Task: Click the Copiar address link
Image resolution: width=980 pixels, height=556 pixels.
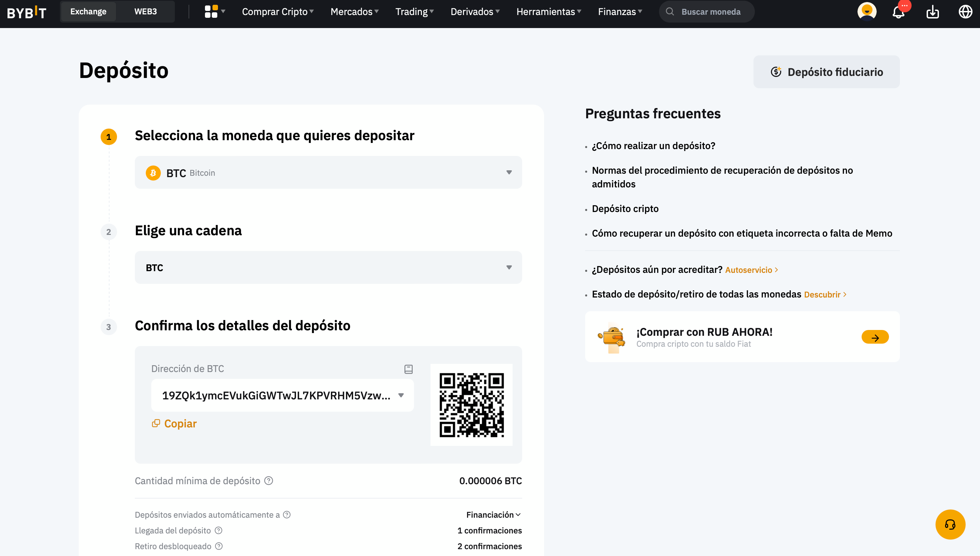Action: [x=180, y=423]
